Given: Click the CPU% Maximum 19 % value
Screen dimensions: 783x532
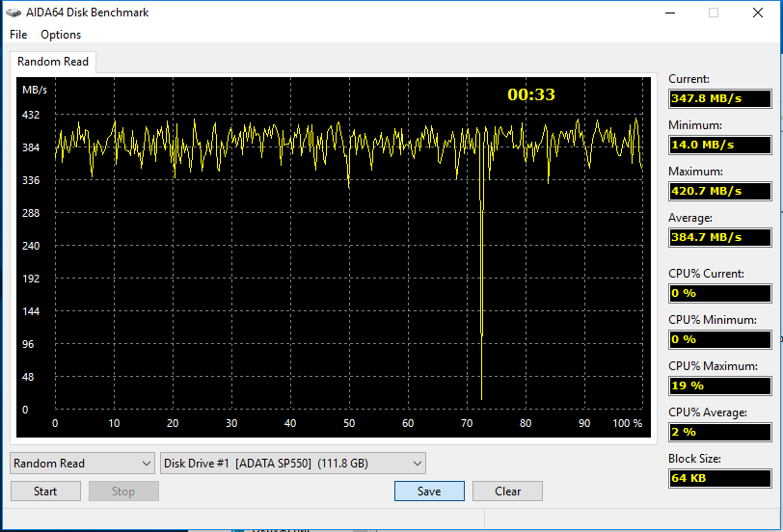Looking at the screenshot, I should tap(719, 386).
